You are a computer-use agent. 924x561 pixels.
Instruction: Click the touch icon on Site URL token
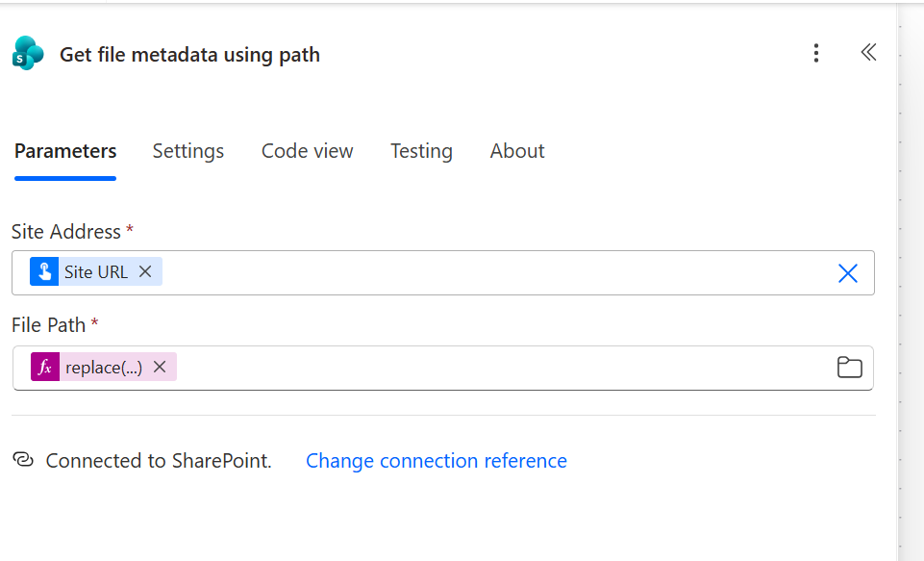tap(44, 271)
